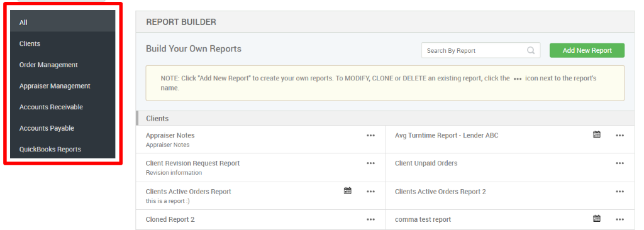Click the Clients section header

[386, 118]
